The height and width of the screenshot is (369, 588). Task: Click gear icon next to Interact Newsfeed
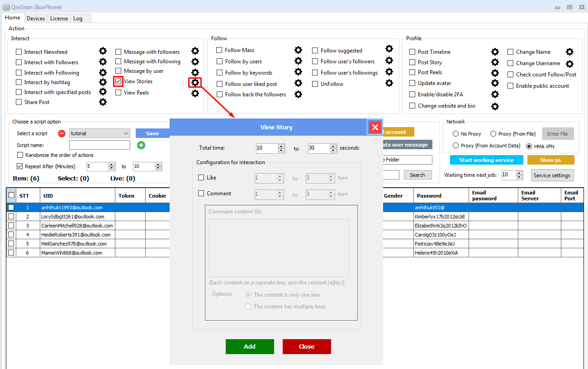coord(103,51)
